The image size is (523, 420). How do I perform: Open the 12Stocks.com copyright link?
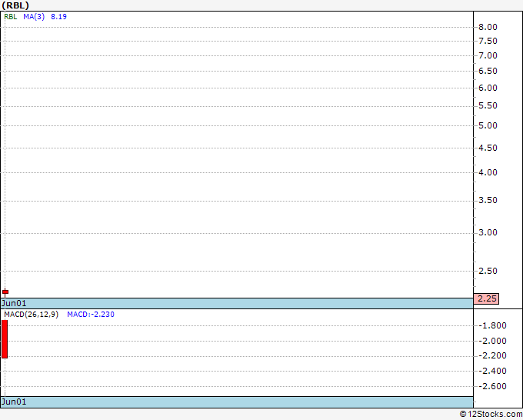[491, 415]
